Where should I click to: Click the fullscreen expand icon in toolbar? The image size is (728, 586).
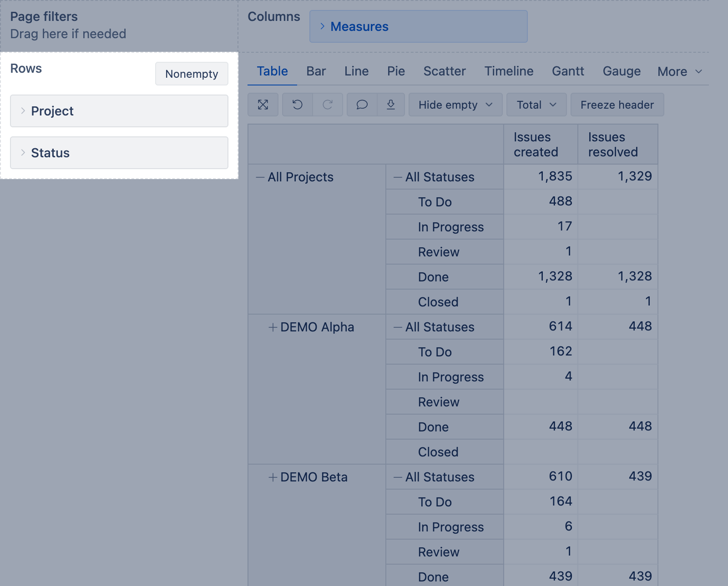[x=263, y=105]
